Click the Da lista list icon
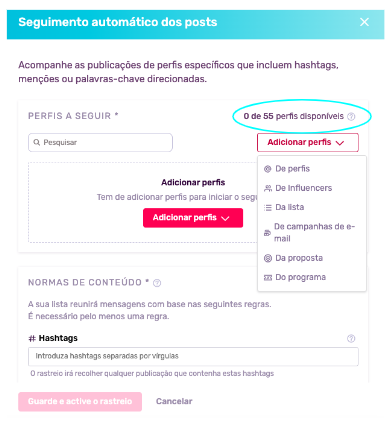The height and width of the screenshot is (424, 391). pos(268,208)
